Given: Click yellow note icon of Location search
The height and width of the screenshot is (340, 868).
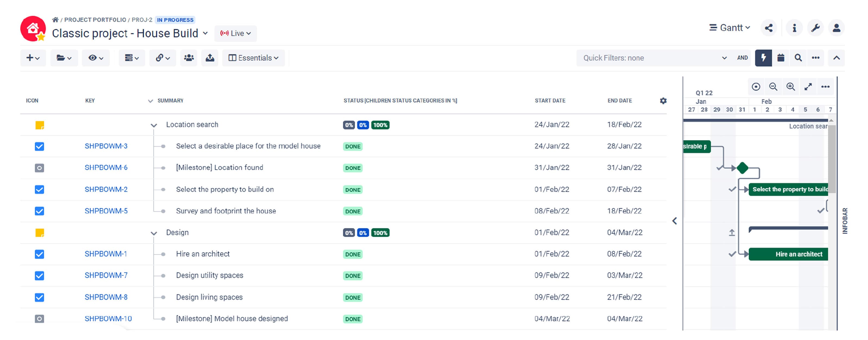Looking at the screenshot, I should coord(40,125).
